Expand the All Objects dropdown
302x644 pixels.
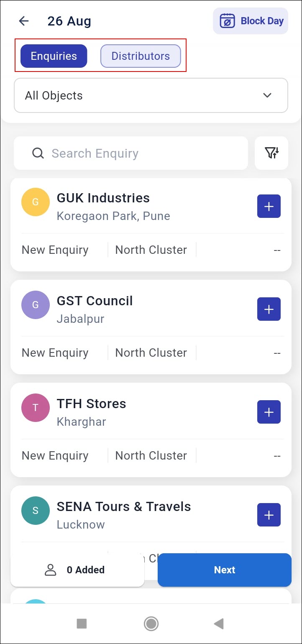151,95
